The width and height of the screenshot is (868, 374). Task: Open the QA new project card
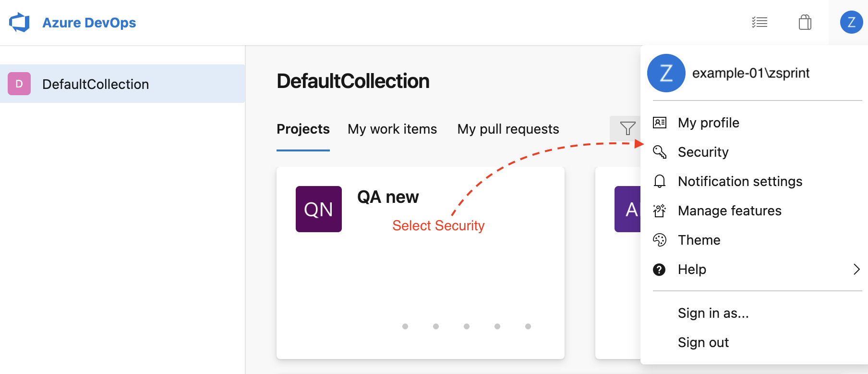pyautogui.click(x=420, y=262)
